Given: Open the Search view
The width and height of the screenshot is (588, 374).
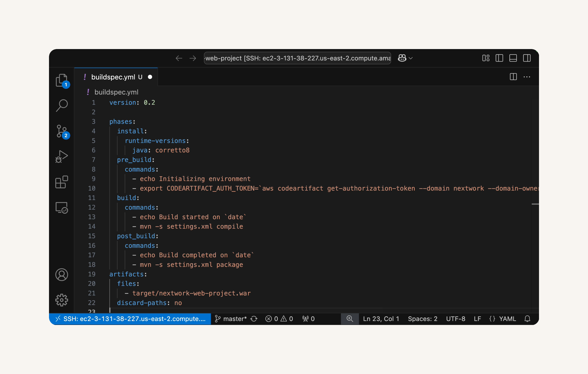Looking at the screenshot, I should coord(62,106).
